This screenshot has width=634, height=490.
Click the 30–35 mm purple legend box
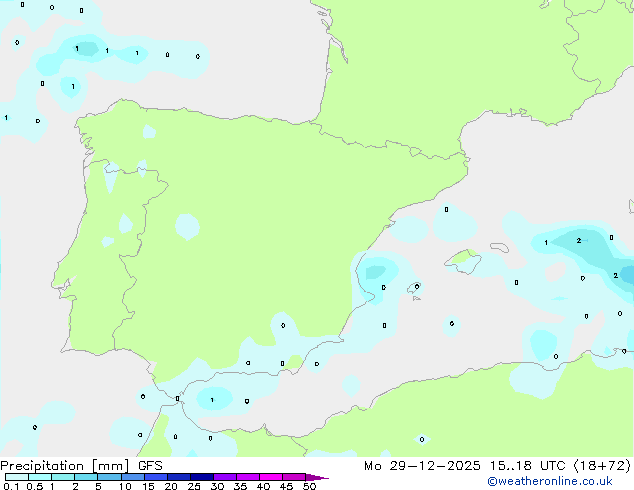coord(224,477)
